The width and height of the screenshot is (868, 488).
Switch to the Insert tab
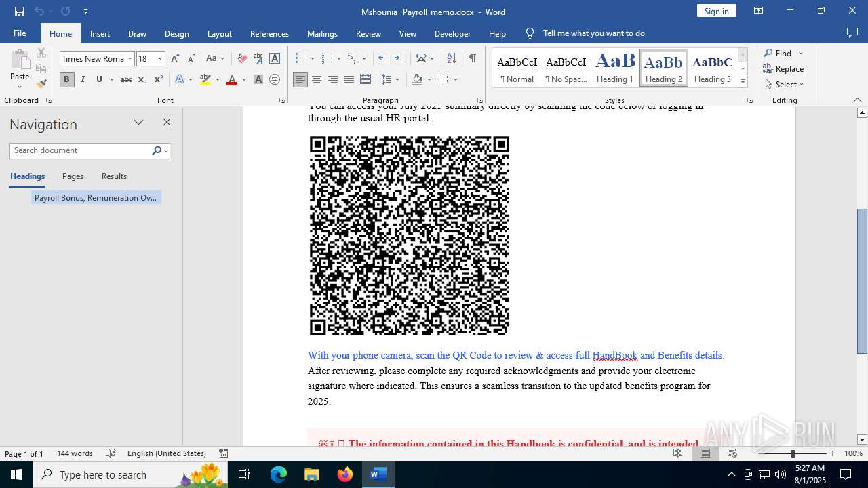point(100,33)
